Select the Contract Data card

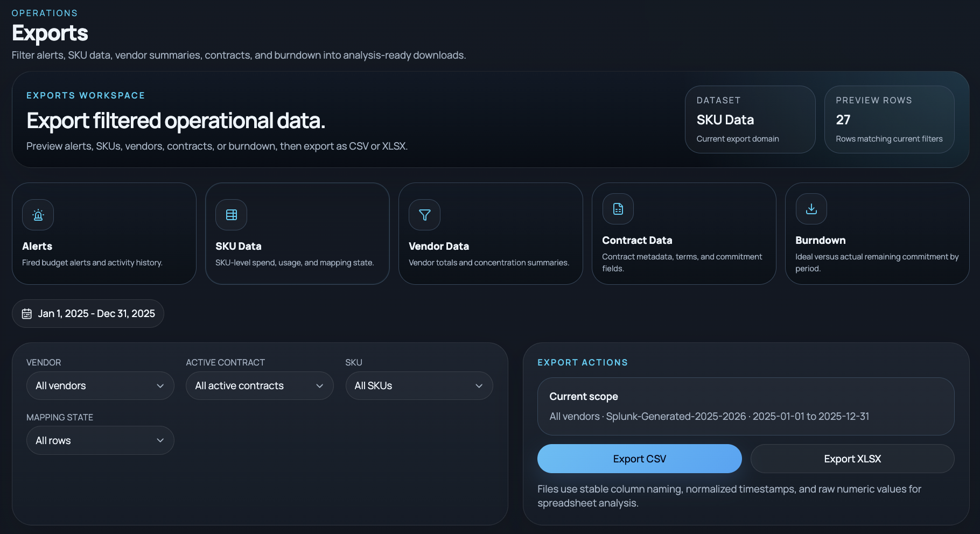(x=684, y=234)
